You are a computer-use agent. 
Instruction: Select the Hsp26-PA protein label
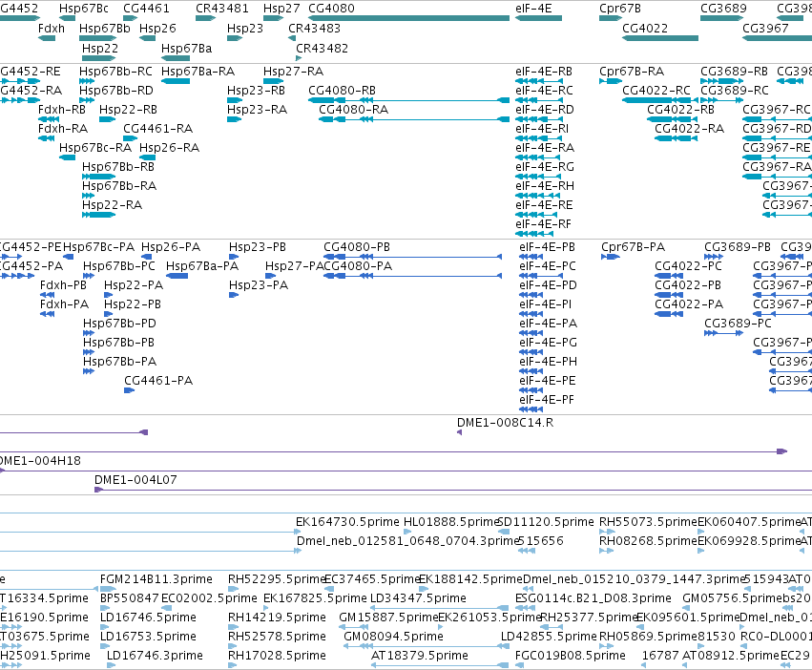pos(171,247)
